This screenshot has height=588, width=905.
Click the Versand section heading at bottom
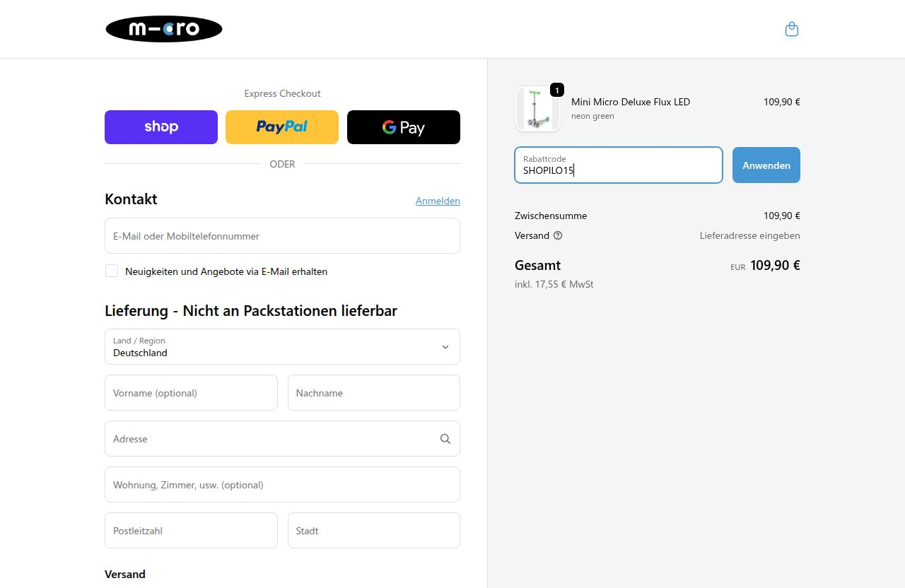125,574
